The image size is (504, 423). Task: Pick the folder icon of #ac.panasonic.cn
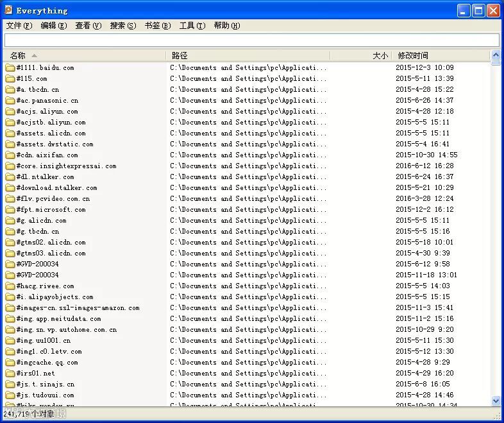10,100
